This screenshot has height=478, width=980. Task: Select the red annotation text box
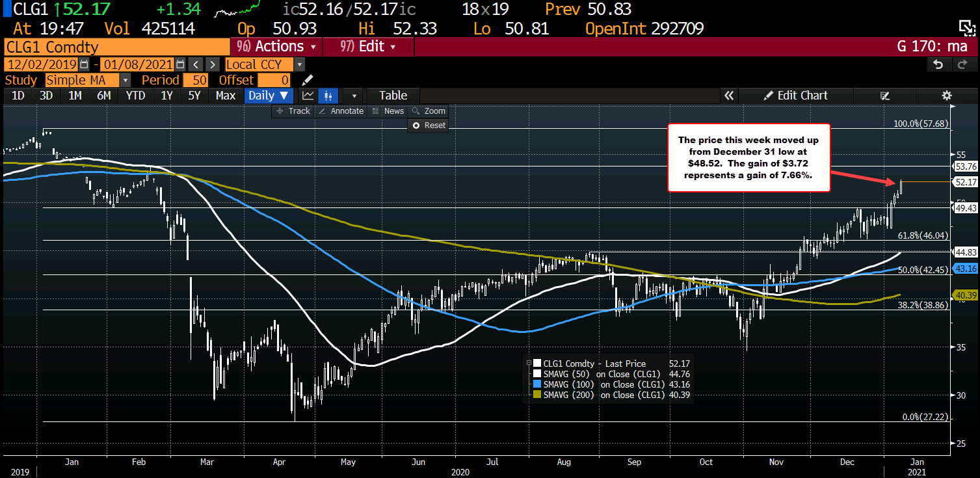[x=749, y=157]
